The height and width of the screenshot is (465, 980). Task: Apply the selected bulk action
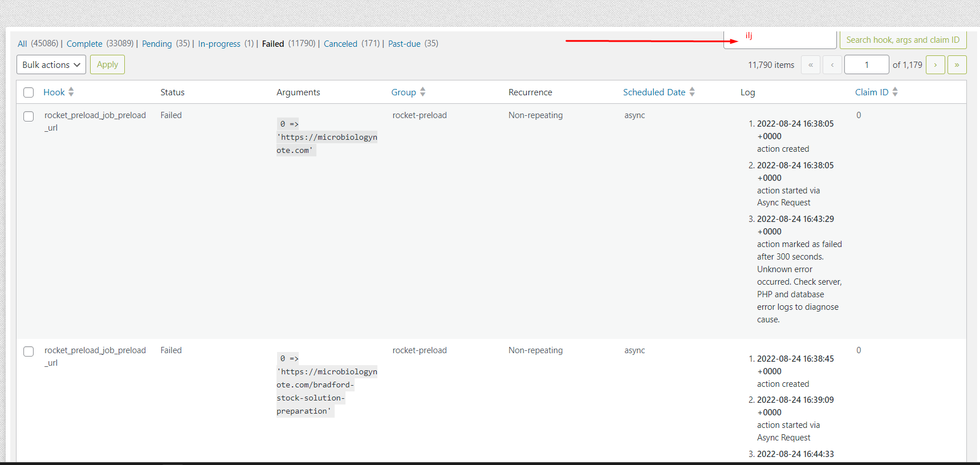107,64
